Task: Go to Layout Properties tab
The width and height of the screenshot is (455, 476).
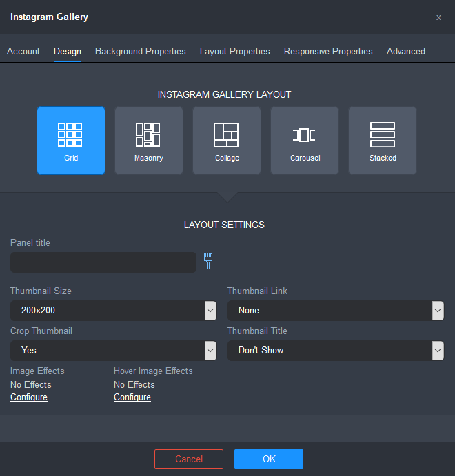Action: (235, 51)
